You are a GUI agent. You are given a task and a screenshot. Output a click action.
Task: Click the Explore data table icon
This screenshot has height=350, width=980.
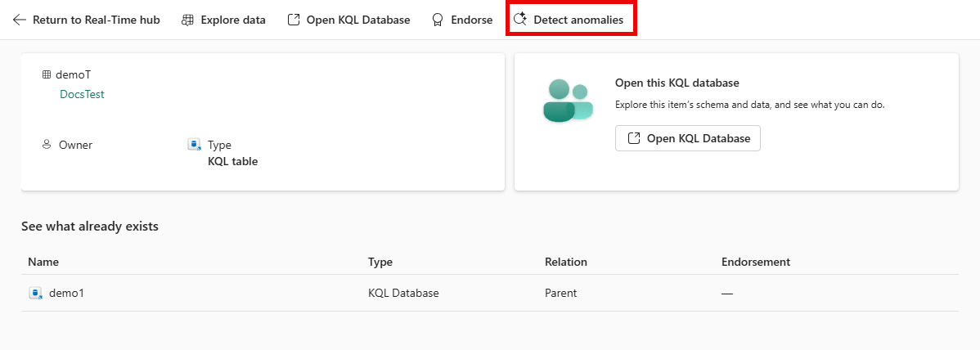188,20
